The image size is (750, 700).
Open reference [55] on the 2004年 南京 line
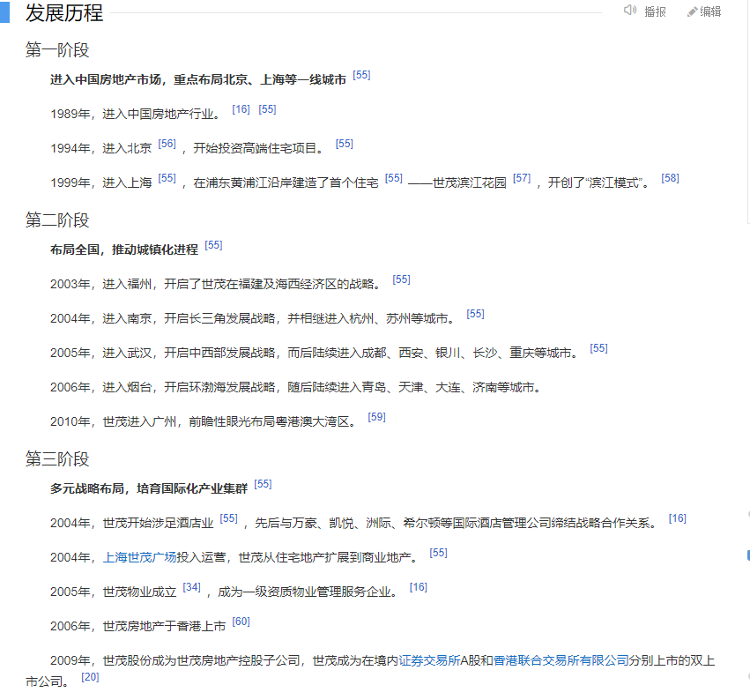tap(475, 315)
